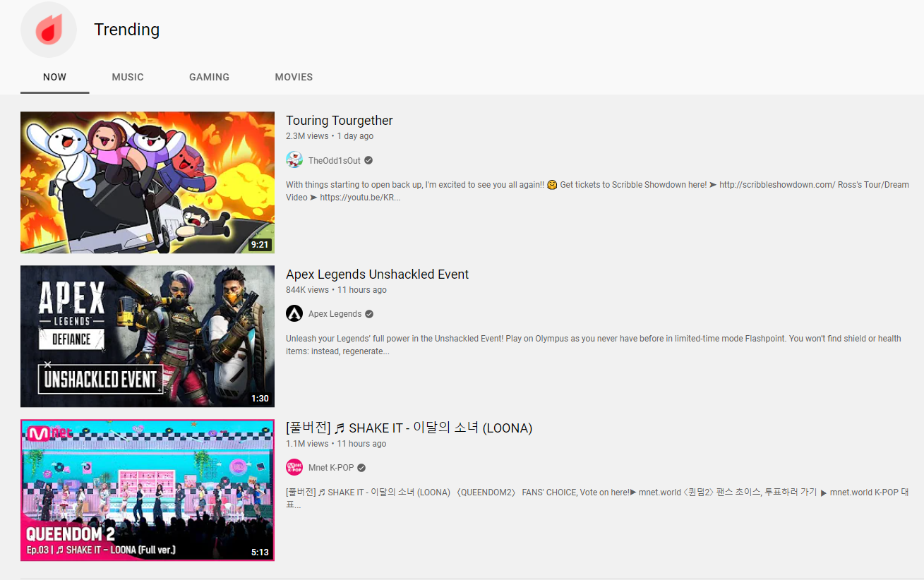The height and width of the screenshot is (580, 924).
Task: Click the Trending flame icon
Action: click(49, 30)
